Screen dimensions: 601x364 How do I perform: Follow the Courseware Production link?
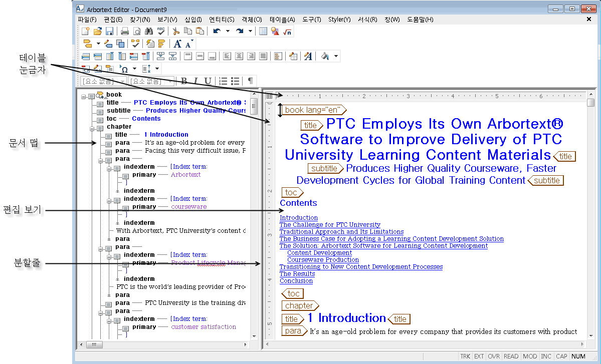[x=323, y=259]
